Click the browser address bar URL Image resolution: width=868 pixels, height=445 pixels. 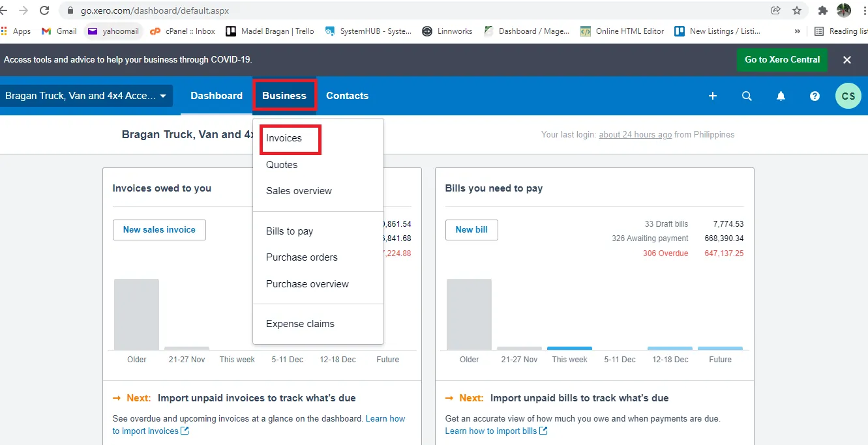click(x=155, y=10)
